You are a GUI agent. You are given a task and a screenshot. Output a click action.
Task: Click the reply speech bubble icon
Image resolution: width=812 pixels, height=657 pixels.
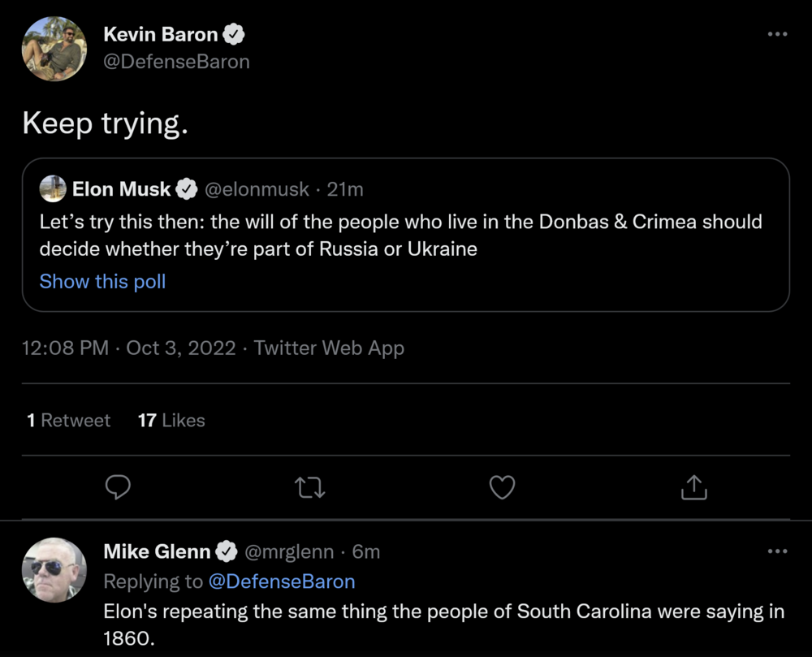click(x=119, y=487)
